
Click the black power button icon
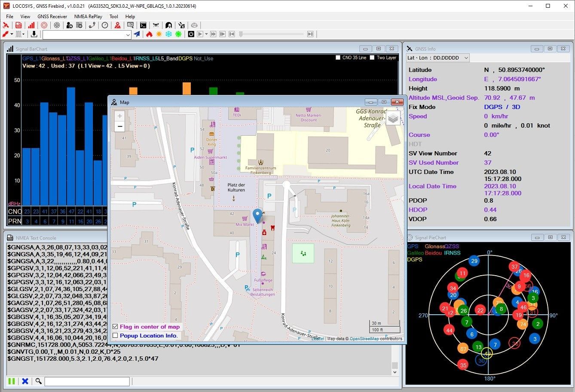pos(191,34)
